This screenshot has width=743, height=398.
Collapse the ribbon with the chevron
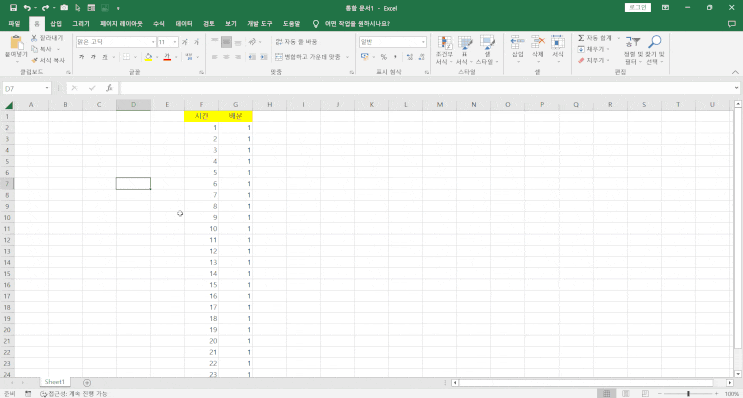click(735, 72)
